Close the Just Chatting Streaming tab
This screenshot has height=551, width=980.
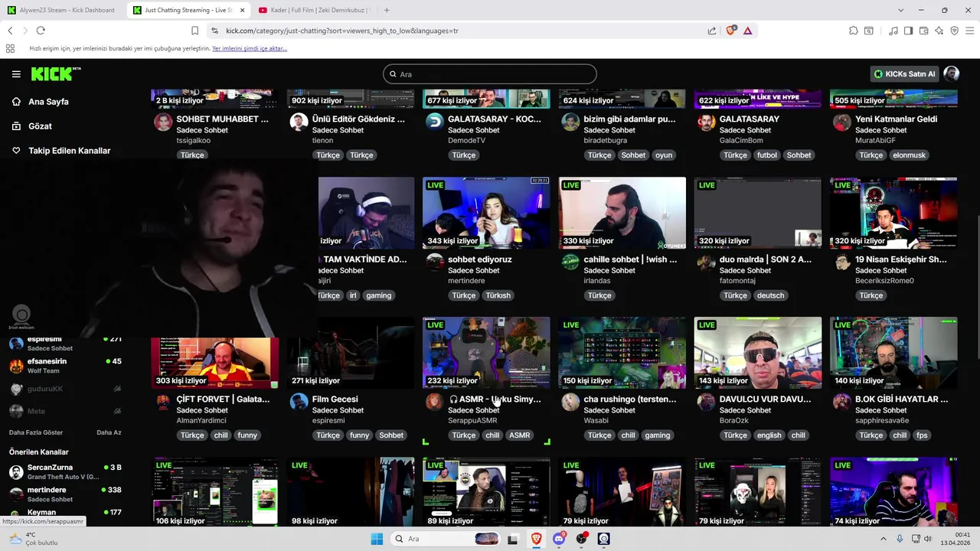click(243, 10)
